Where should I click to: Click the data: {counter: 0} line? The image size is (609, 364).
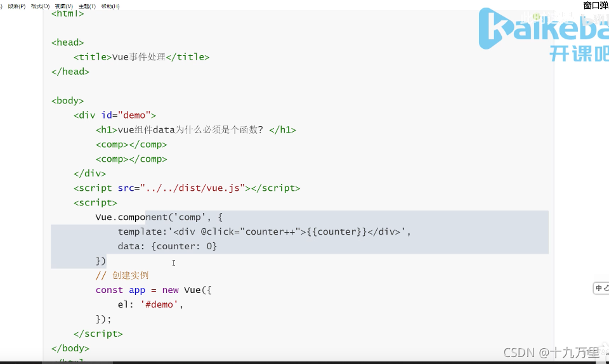click(167, 247)
